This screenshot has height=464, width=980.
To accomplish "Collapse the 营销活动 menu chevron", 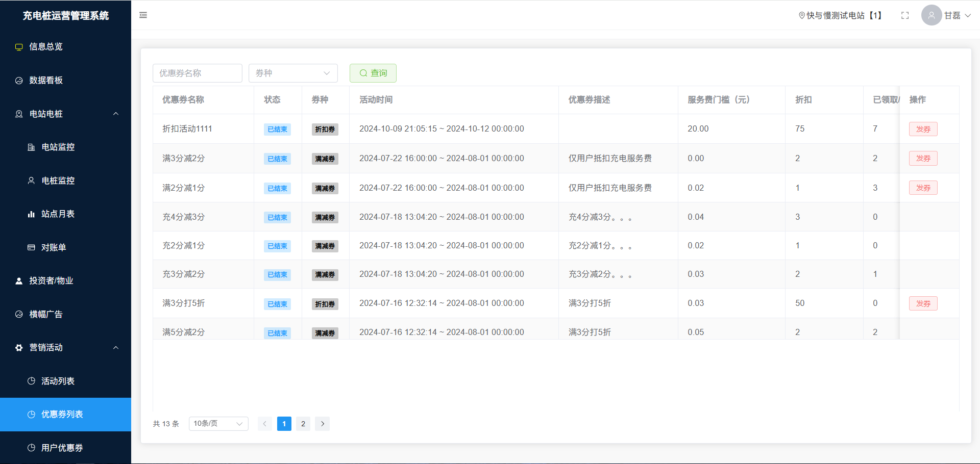I will (x=116, y=348).
